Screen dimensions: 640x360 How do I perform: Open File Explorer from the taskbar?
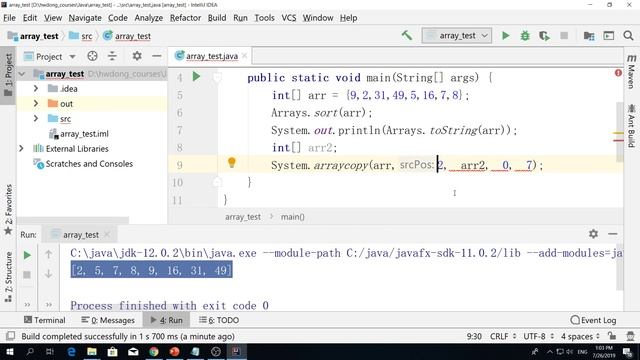point(92,351)
